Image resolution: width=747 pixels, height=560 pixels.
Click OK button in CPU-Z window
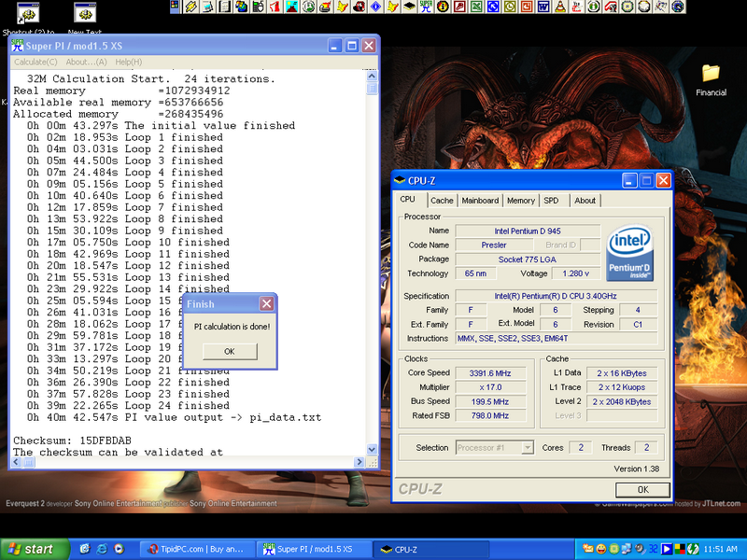(642, 489)
